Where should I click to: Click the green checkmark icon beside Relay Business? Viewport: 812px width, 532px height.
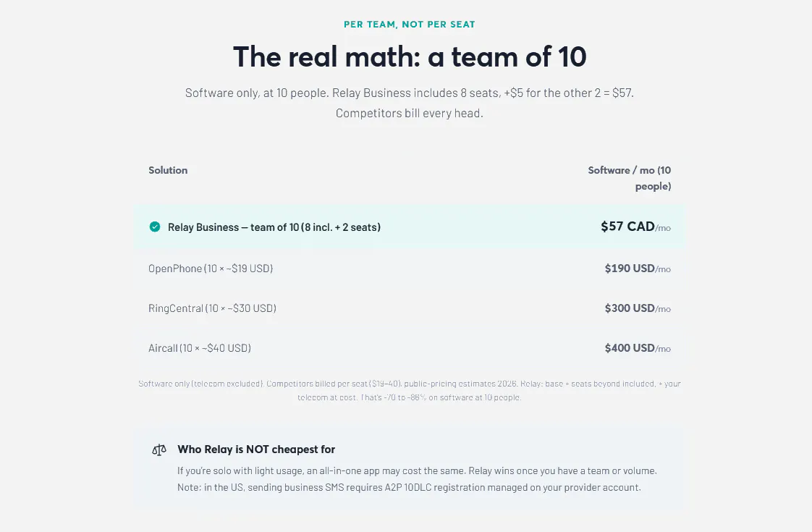click(x=154, y=227)
